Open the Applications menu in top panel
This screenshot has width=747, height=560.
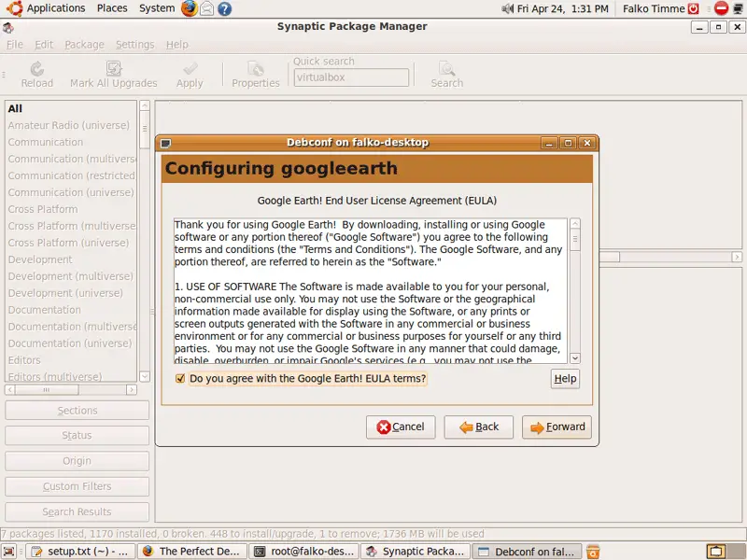tap(56, 8)
